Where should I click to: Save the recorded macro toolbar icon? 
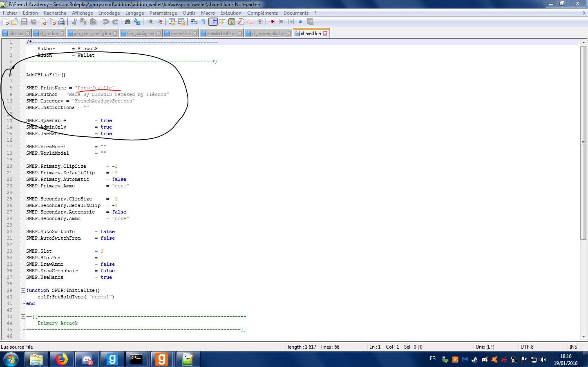tap(310, 22)
